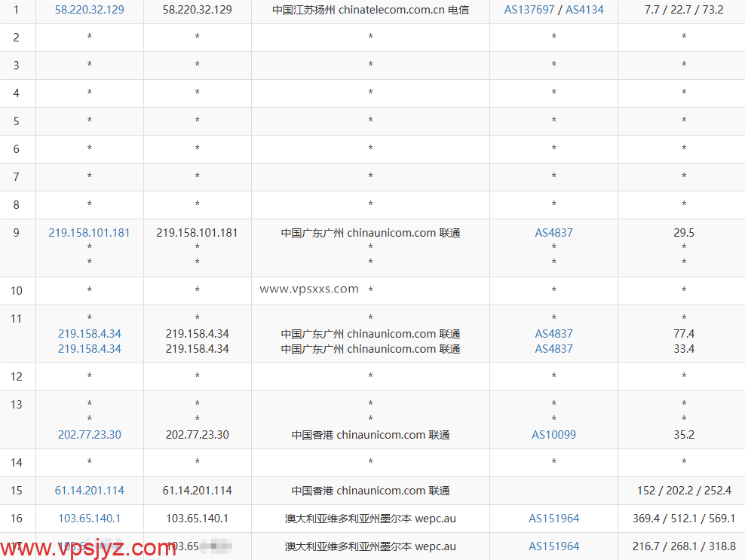Select hop 15 location 中国香港 chinaunicom.com 联通
The image size is (745, 560).
370,490
